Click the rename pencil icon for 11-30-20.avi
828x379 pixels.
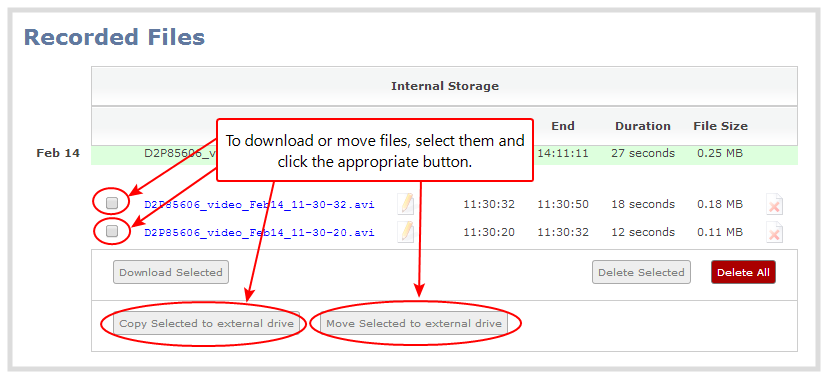[406, 232]
